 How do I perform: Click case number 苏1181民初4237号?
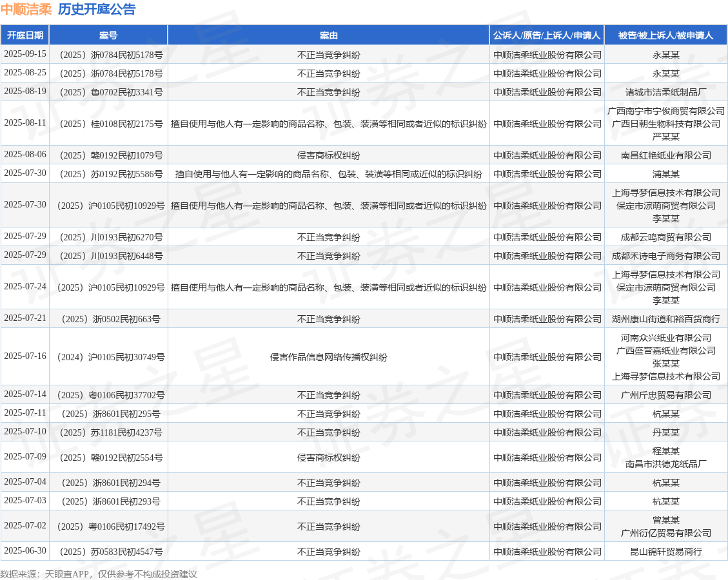[x=111, y=432]
